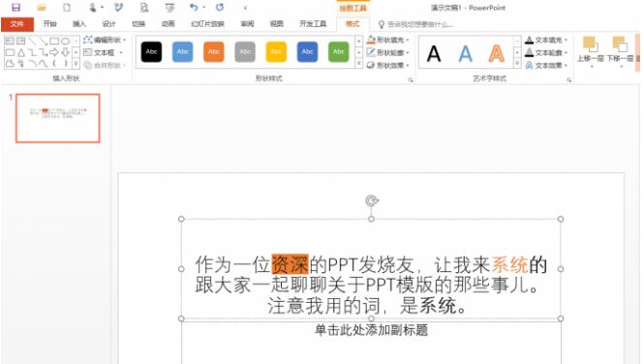The image size is (644, 364).
Task: Select the right bracket shape
Action: 65,63
